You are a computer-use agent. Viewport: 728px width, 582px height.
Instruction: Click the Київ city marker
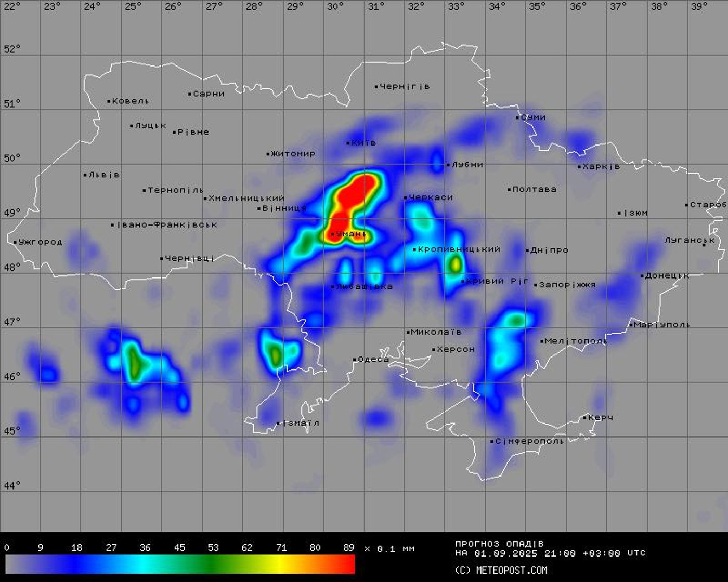[348, 143]
